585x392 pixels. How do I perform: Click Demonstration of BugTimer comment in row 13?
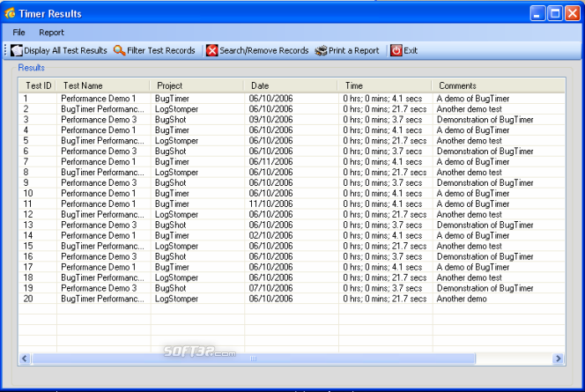point(485,225)
